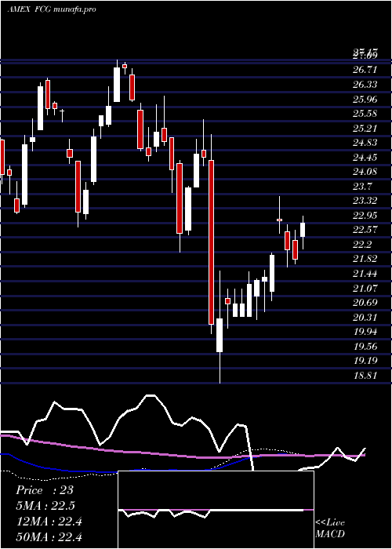Click the AMEX FCG chart title text
Viewport: 392px width, 549px height.
pos(52,9)
